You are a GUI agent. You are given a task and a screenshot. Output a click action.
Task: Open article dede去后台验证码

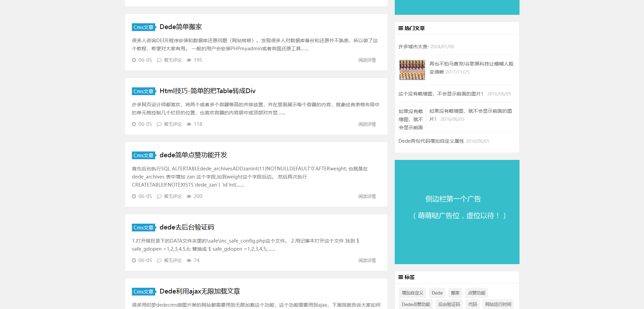187,227
